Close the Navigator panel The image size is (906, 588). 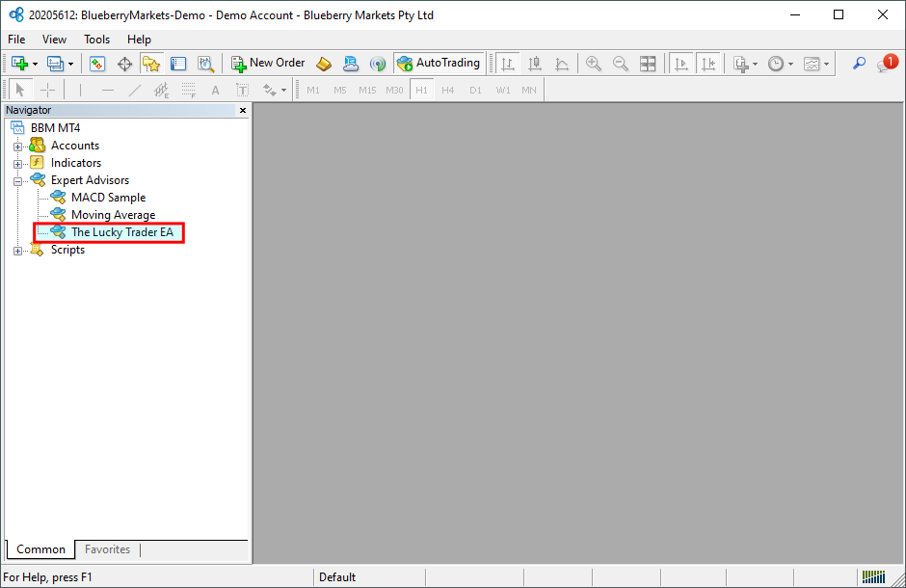(243, 110)
